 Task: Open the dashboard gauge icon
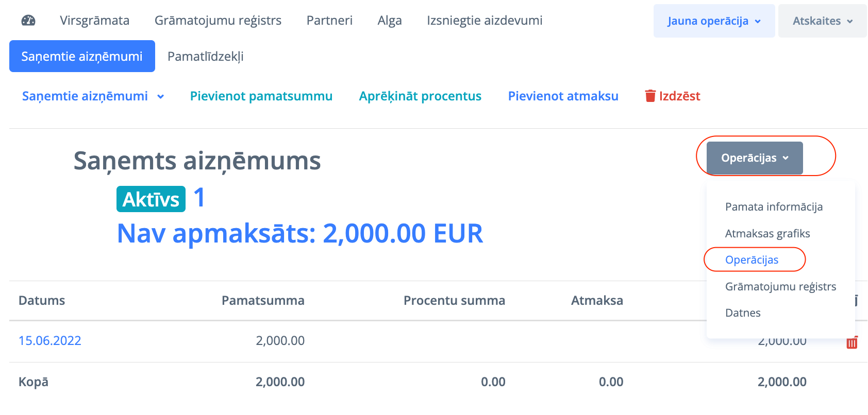28,21
